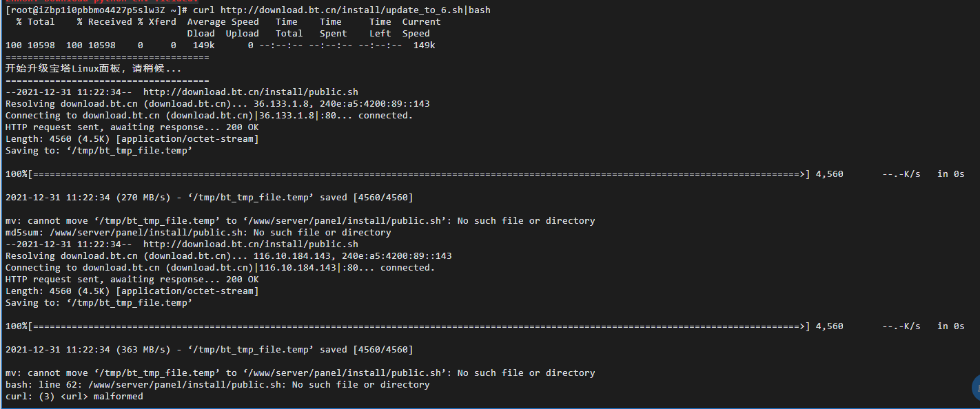Viewport: 980px width, 409px height.
Task: Click the blue floating circle button at right edge
Action: pos(975,388)
